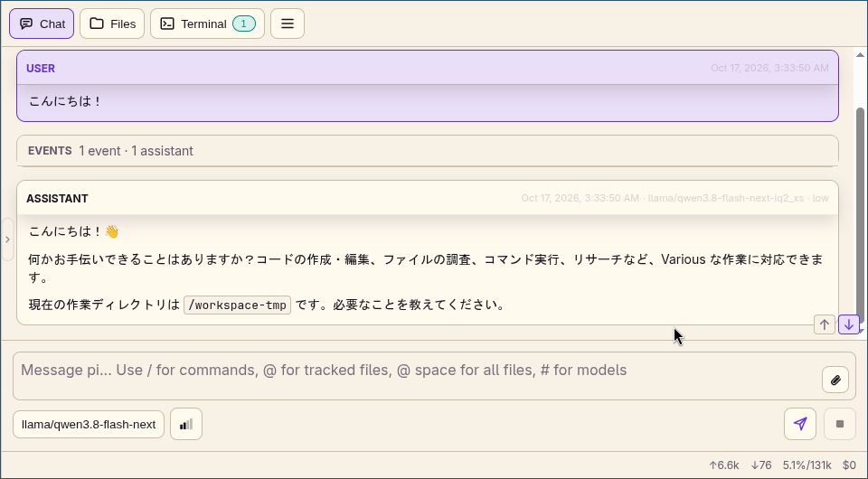Viewport: 868px width, 479px height.
Task: Open the Files tab
Action: [x=112, y=23]
